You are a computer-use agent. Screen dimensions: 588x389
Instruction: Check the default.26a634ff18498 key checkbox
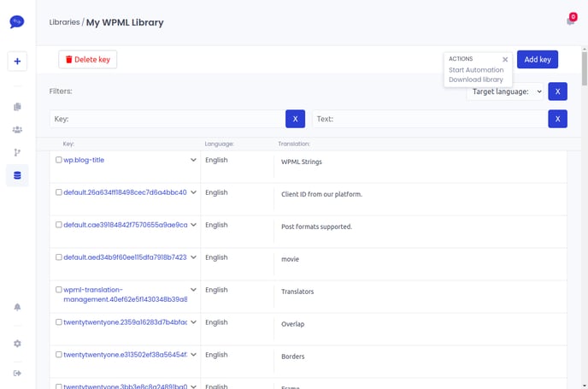(x=58, y=192)
